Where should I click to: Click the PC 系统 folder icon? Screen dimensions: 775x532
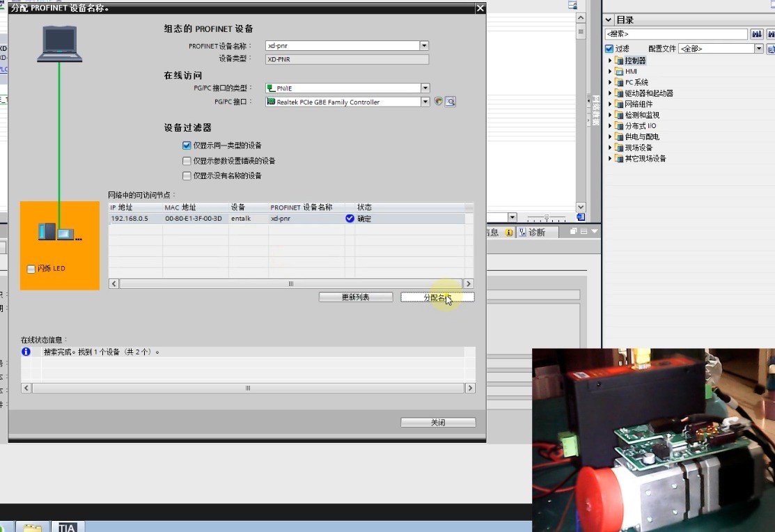tap(619, 82)
